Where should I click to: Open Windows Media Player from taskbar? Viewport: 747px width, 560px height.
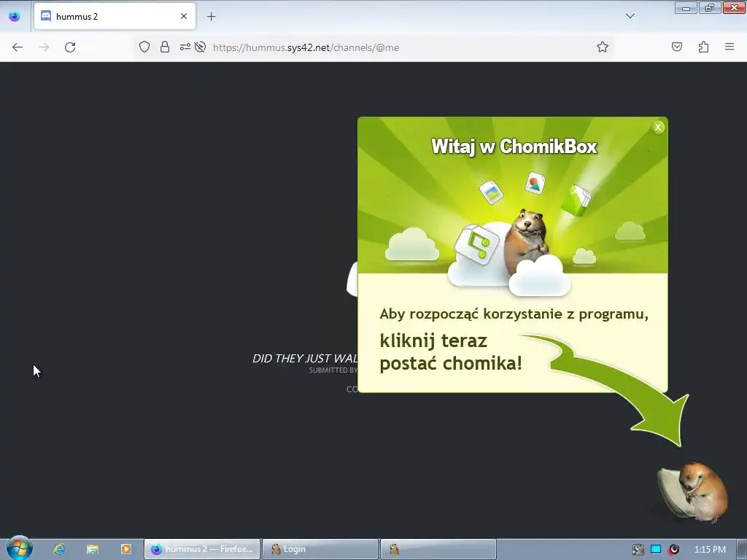point(125,549)
